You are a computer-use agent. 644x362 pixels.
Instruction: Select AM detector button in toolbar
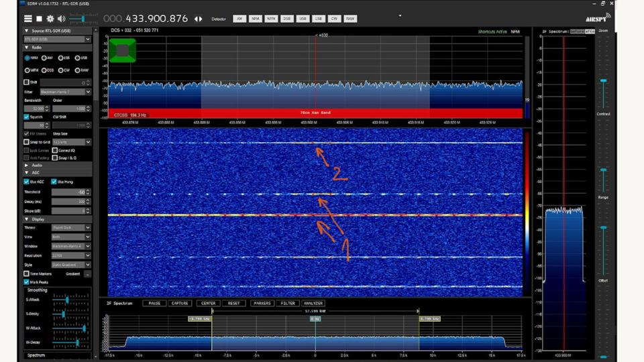coord(239,19)
